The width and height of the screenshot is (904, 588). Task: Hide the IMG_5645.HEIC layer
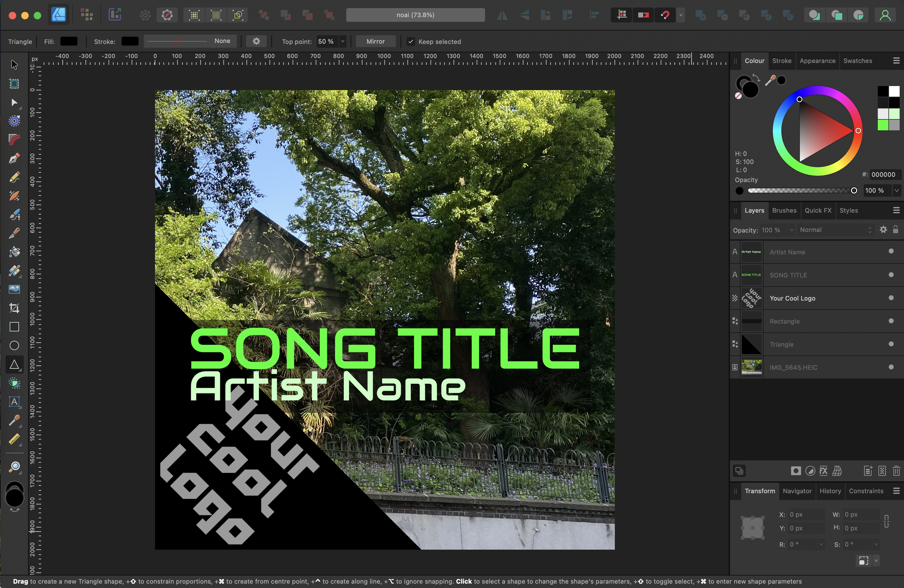pyautogui.click(x=891, y=367)
